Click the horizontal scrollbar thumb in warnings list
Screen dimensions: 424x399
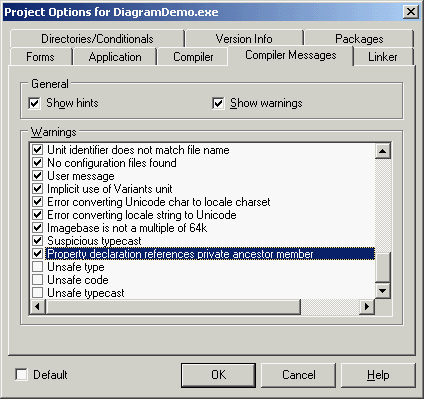173,306
